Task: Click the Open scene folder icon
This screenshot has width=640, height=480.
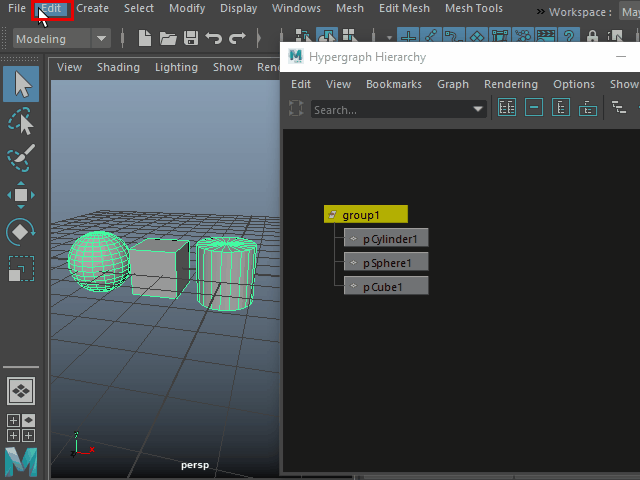Action: coord(168,39)
